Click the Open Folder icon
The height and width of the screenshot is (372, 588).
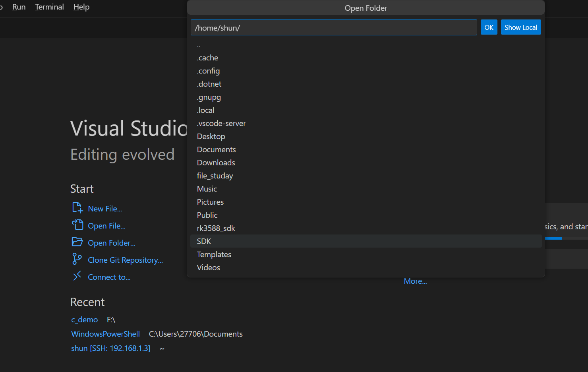click(x=77, y=242)
